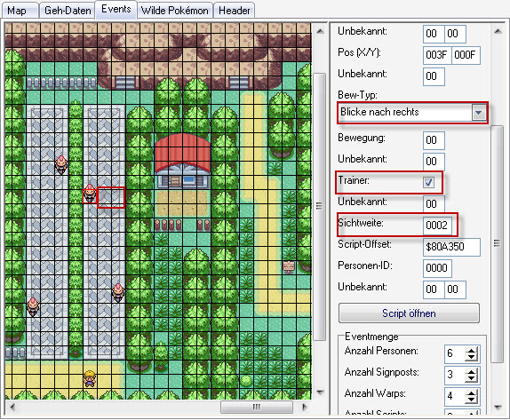Edit the Anzahl Signposts value 3
This screenshot has width=510, height=420.
pos(455,375)
